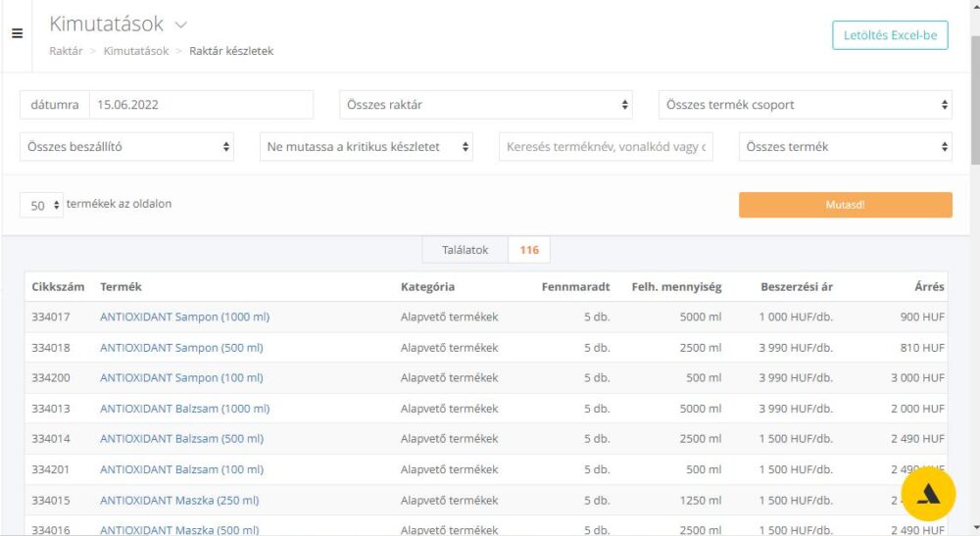Click the yellow floating chat widget icon
Viewport: 980px width, 536px height.
coord(928,494)
